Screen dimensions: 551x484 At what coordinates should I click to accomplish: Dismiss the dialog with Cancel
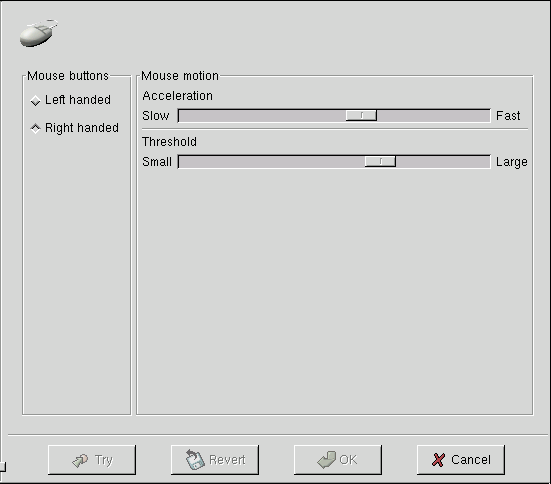(x=471, y=460)
